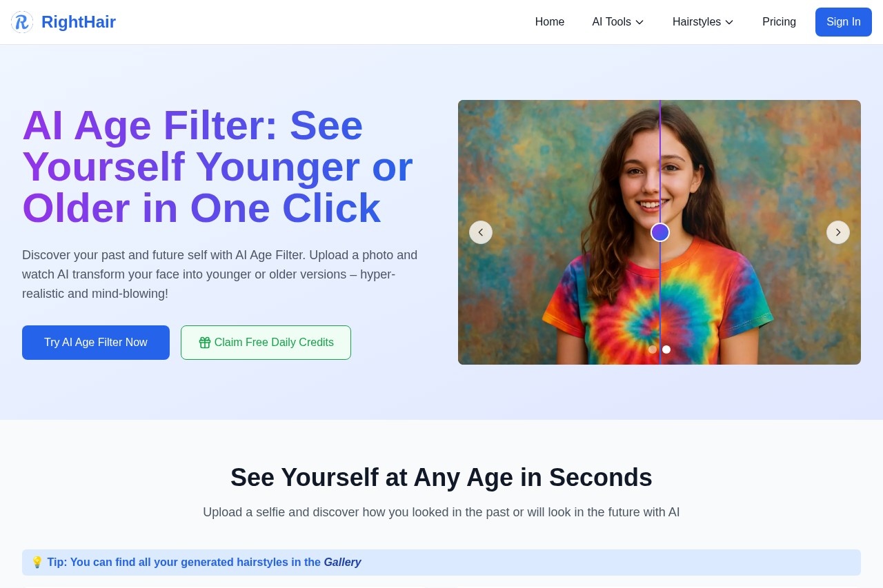Click the lightbulb tip icon
Image resolution: width=883 pixels, height=588 pixels.
coord(37,562)
